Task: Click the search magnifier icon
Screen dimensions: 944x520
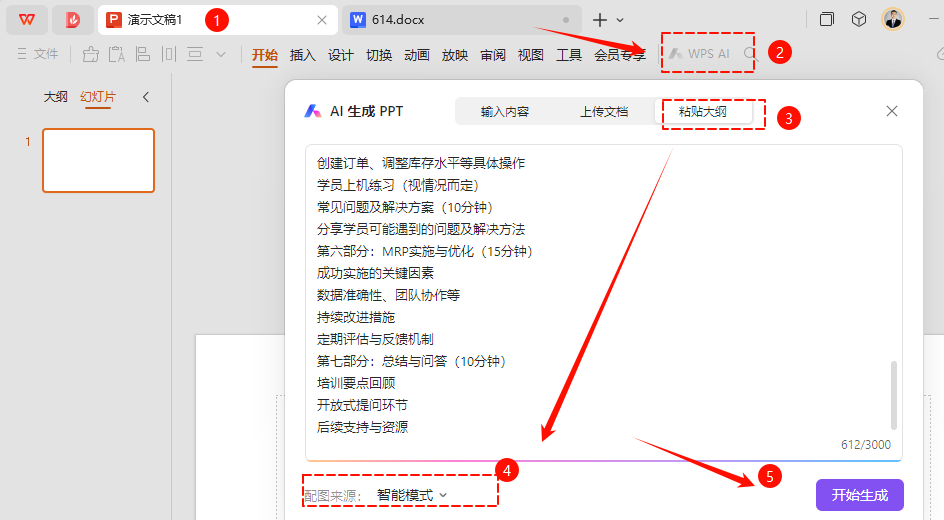Action: (750, 54)
